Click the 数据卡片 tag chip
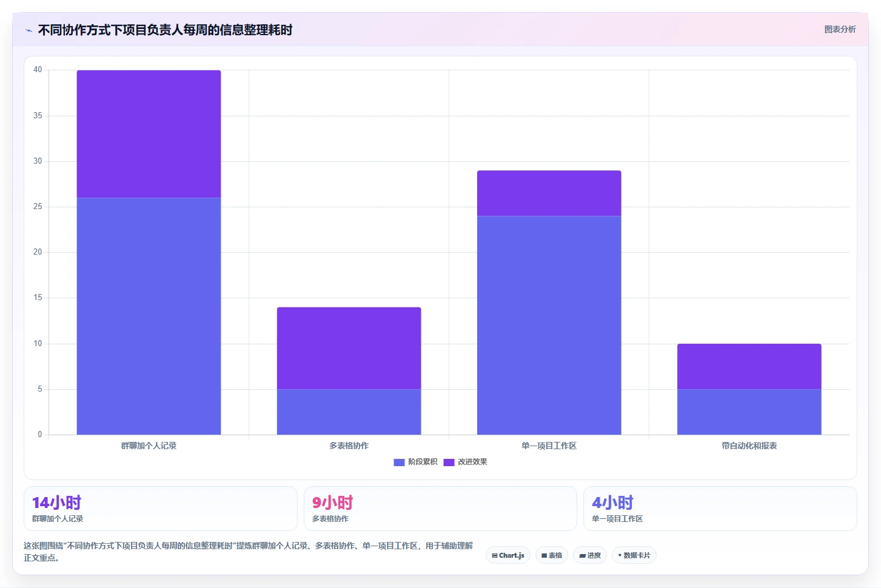Screen dimensions: 881x588 [x=634, y=555]
